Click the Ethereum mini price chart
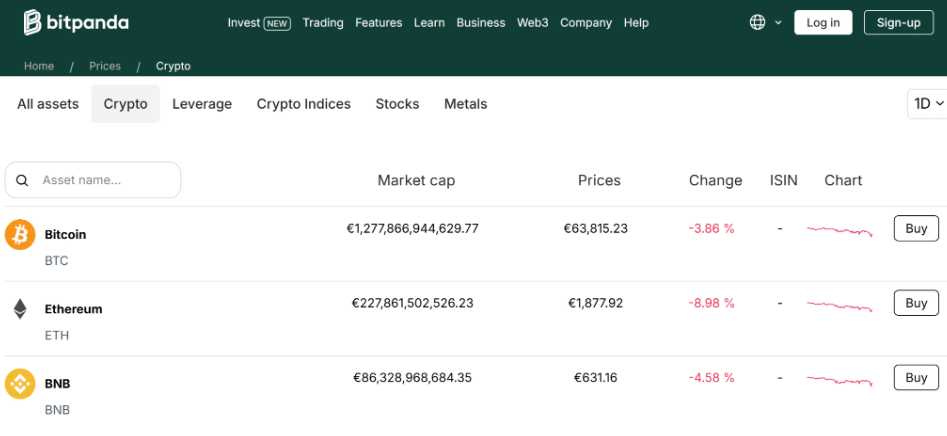Image resolution: width=947 pixels, height=436 pixels. tap(840, 305)
